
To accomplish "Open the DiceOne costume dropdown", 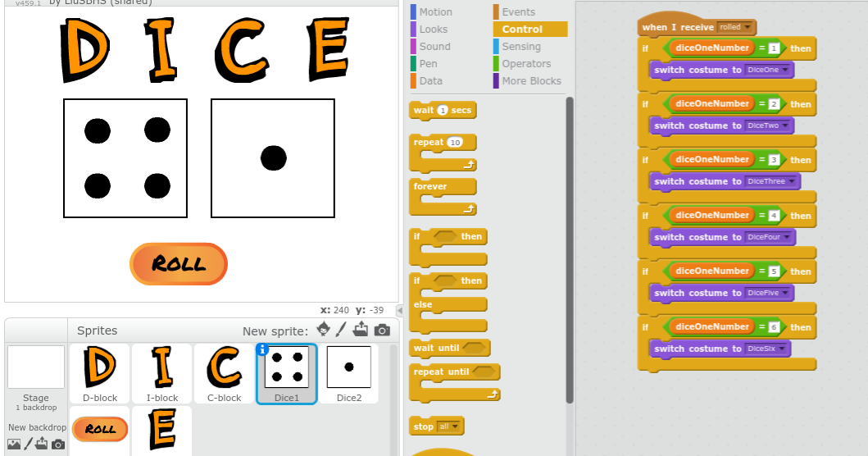I will [767, 70].
